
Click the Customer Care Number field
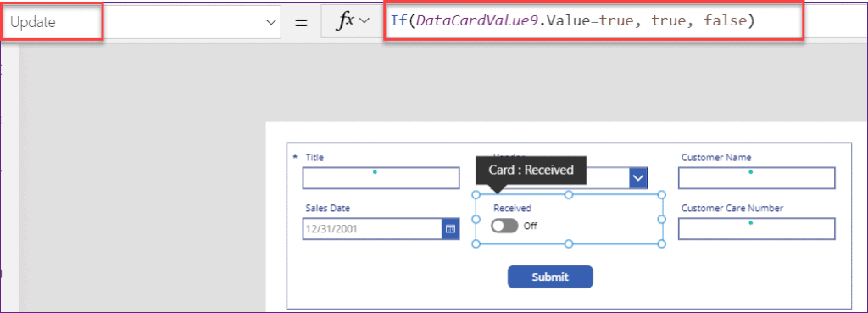coord(756,229)
